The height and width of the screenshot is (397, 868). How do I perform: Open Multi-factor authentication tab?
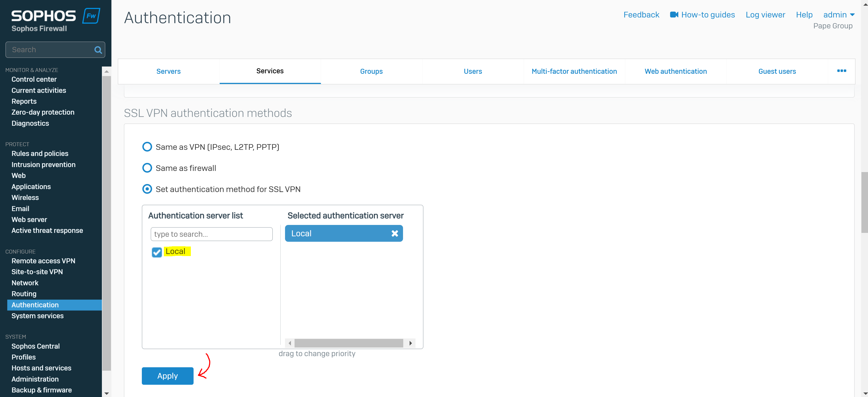(x=574, y=72)
